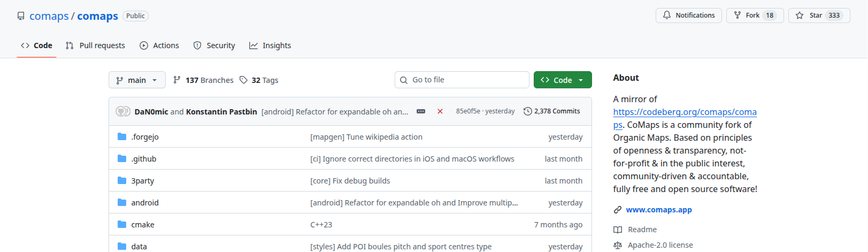This screenshot has height=252, width=868.
Task: Open the DaN0mic author link
Action: point(151,112)
